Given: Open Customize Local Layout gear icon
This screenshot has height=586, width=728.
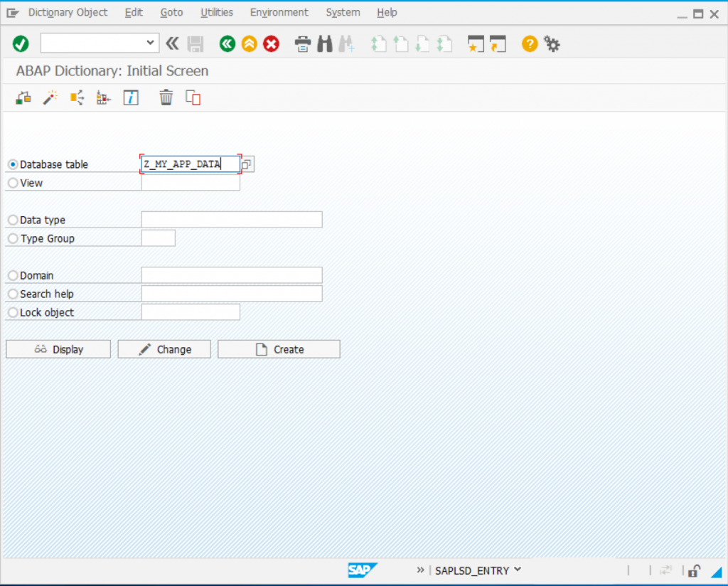Looking at the screenshot, I should (x=552, y=44).
